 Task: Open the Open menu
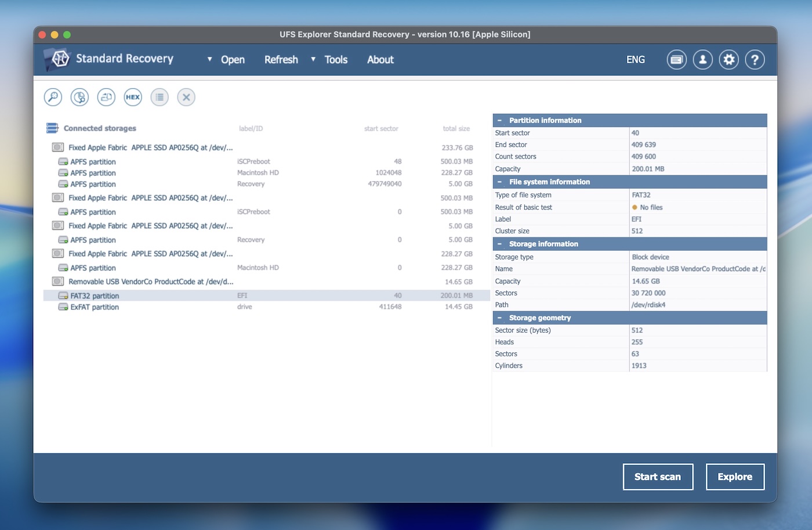233,60
